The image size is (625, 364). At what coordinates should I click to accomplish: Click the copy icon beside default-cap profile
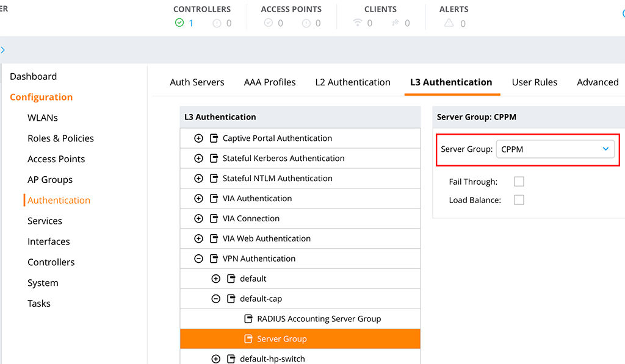pyautogui.click(x=231, y=298)
